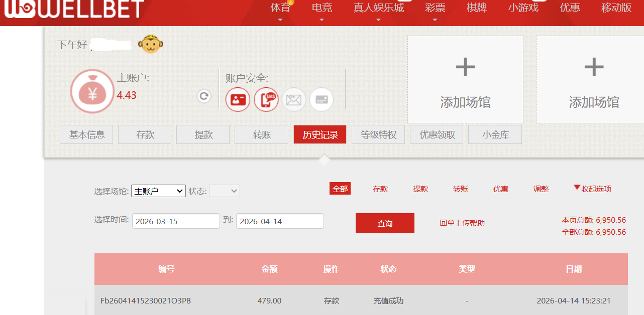Open bank card binding security icon
644x315 pixels.
[321, 99]
